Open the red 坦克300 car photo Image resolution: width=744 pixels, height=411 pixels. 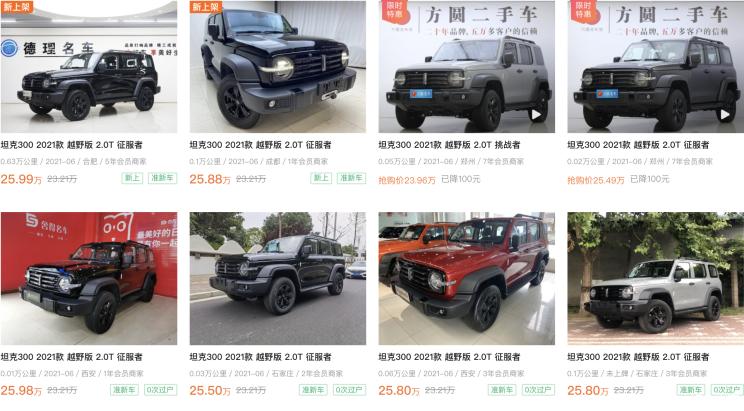(466, 279)
